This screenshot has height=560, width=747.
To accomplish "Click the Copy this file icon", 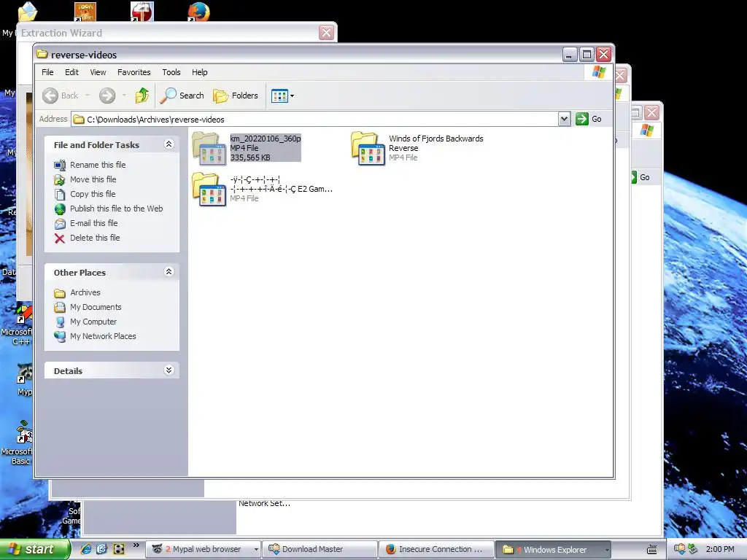I will (x=60, y=194).
